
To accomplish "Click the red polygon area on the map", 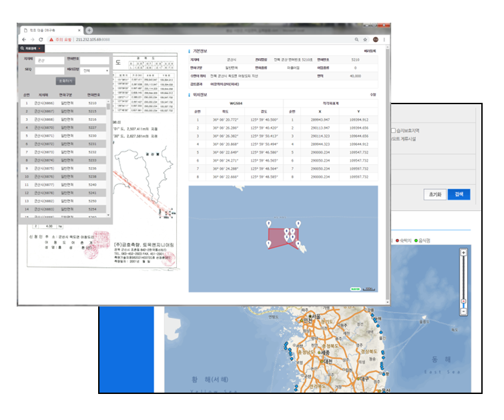I will point(276,237).
